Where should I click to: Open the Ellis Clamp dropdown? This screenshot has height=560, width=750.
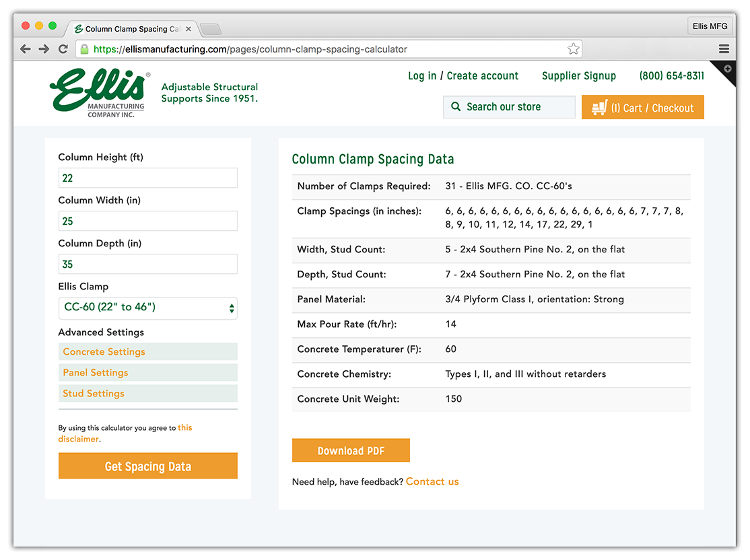coord(147,308)
